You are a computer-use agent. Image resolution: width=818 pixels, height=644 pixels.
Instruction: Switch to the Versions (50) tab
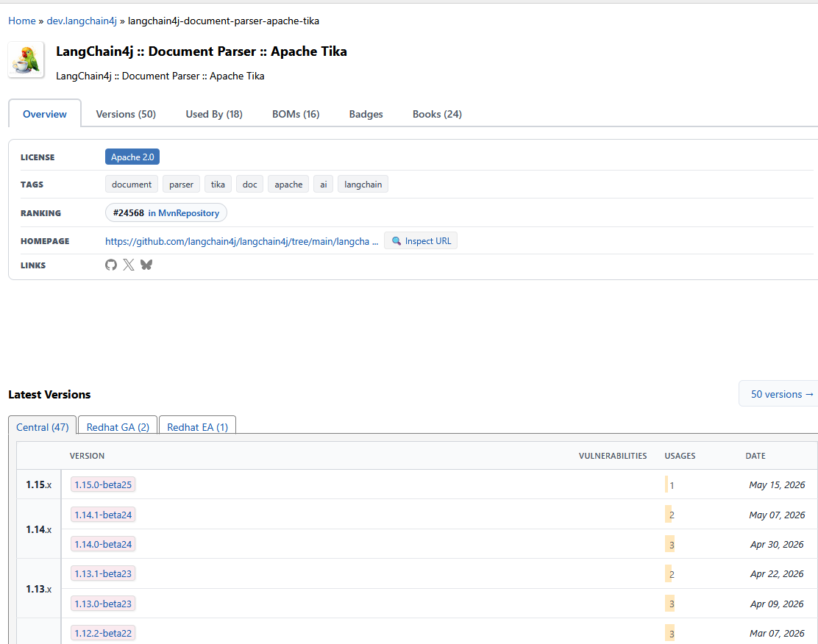click(126, 114)
